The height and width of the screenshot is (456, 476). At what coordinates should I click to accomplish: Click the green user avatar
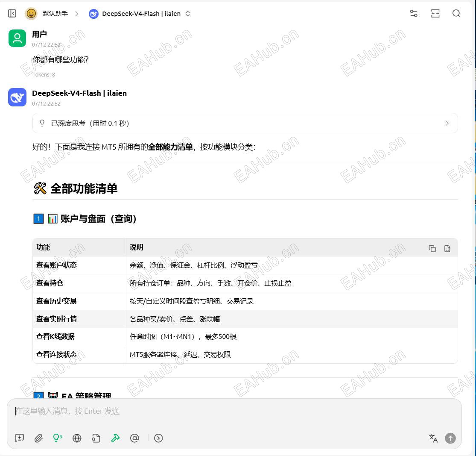click(18, 38)
